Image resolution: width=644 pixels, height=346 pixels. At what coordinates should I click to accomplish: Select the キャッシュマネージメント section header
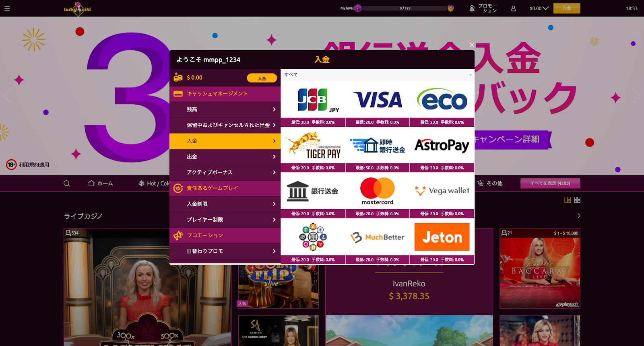coord(225,94)
